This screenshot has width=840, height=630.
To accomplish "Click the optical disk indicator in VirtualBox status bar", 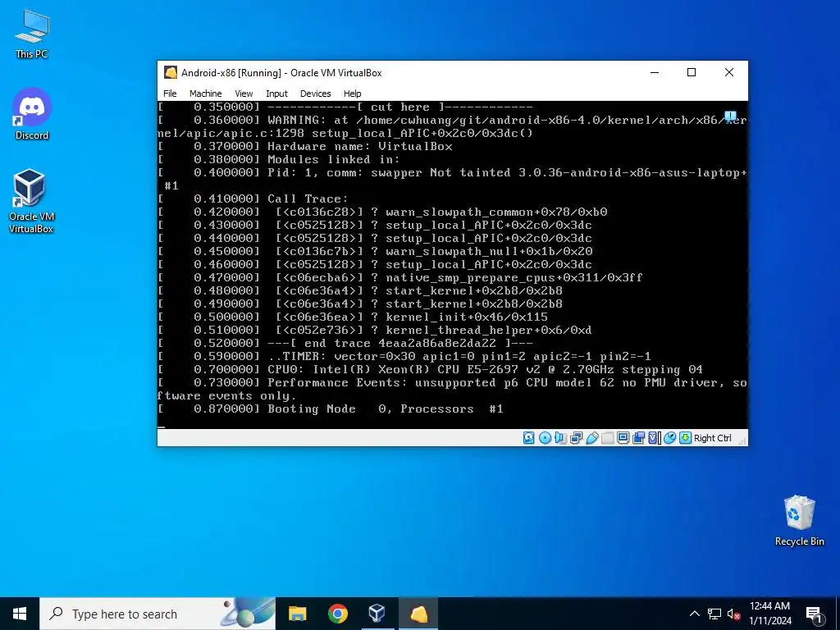I will (545, 438).
